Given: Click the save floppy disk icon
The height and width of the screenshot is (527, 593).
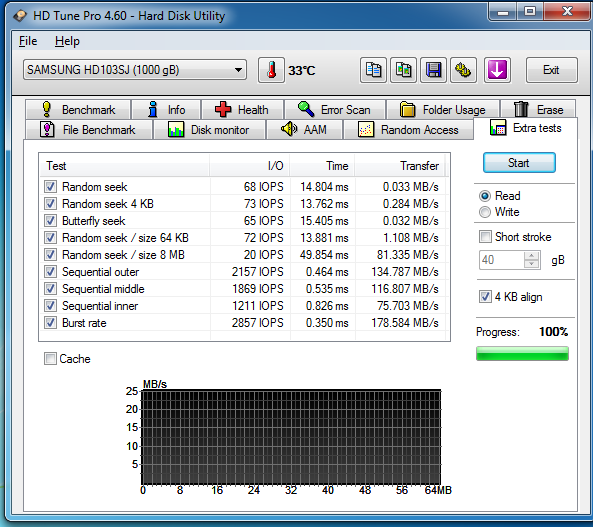Looking at the screenshot, I should (433, 70).
